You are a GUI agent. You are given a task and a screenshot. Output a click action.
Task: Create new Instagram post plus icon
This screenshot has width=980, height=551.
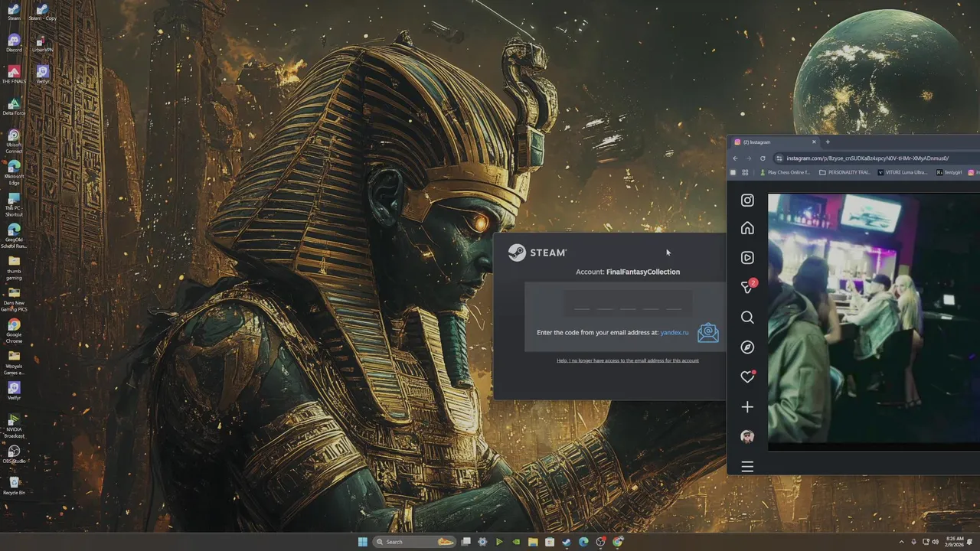pyautogui.click(x=747, y=407)
